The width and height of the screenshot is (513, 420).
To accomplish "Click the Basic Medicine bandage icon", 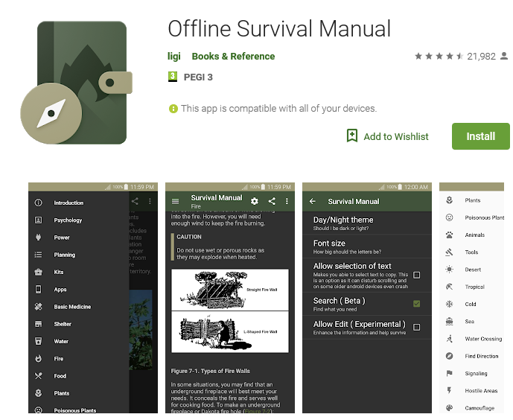I will (x=38, y=307).
